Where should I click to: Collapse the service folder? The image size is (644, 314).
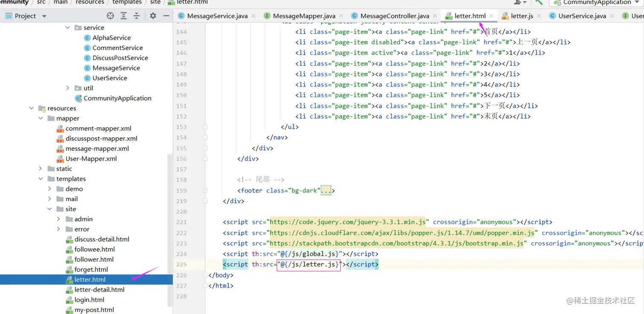click(x=68, y=27)
